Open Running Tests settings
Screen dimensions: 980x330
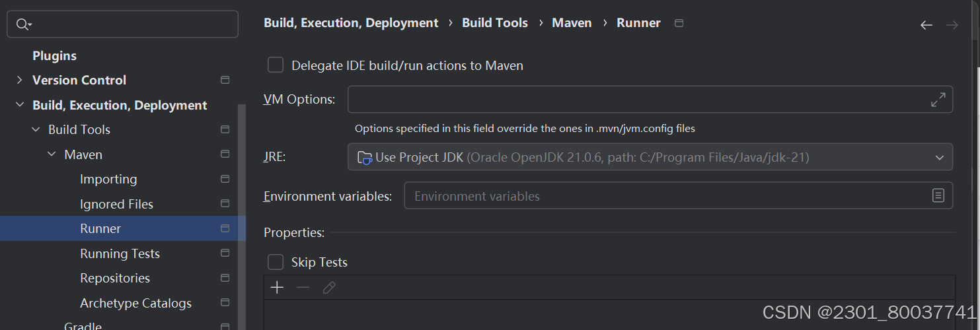(x=120, y=253)
